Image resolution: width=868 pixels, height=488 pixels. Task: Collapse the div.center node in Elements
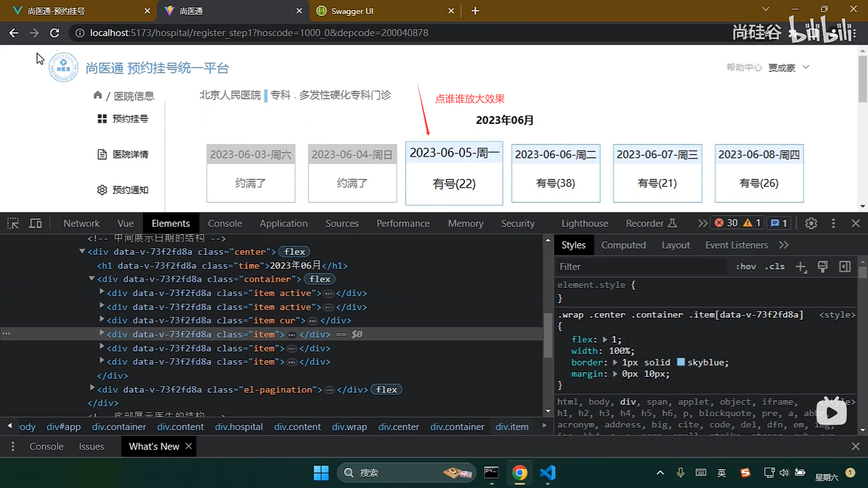82,252
